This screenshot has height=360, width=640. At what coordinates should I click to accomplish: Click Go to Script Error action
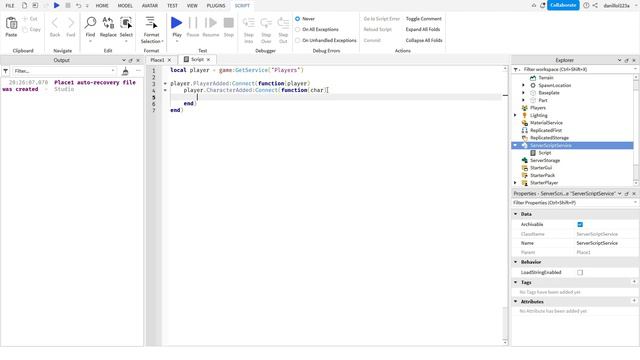382,19
